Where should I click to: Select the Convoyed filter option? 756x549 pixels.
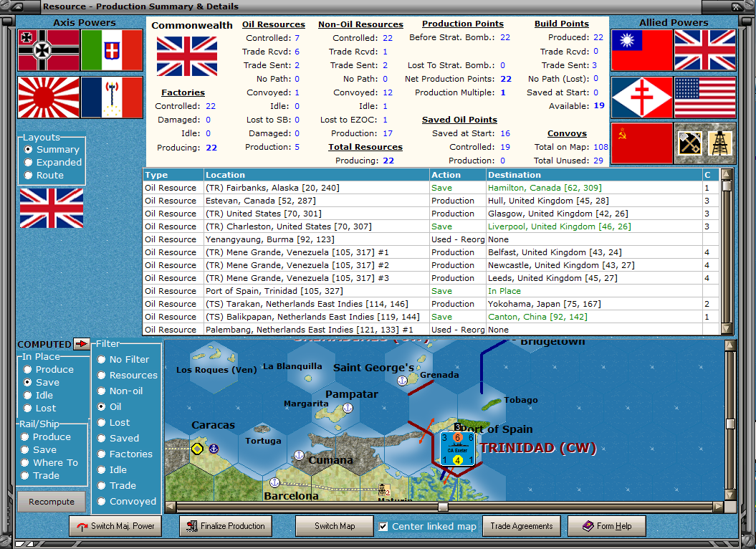coord(127,501)
